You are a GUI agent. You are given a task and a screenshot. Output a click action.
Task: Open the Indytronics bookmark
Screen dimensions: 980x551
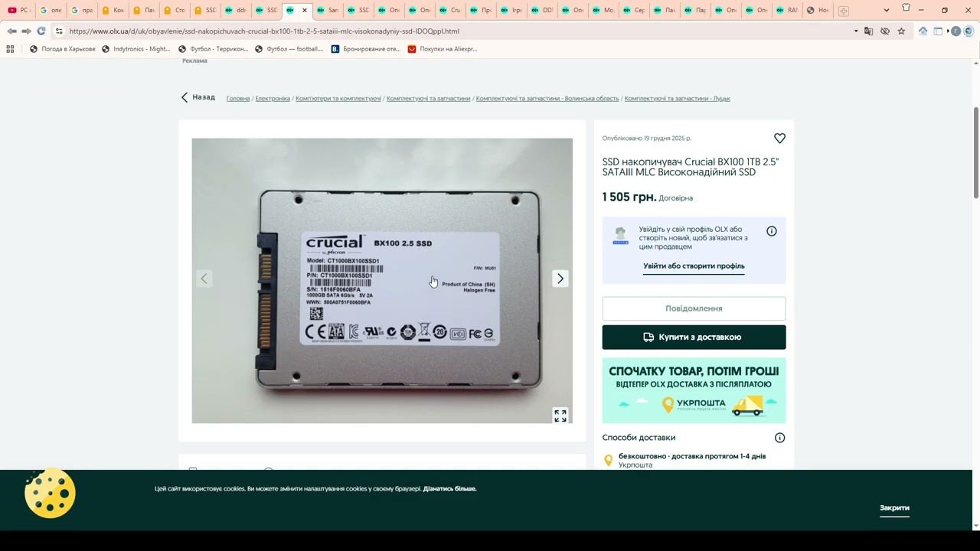pyautogui.click(x=136, y=49)
